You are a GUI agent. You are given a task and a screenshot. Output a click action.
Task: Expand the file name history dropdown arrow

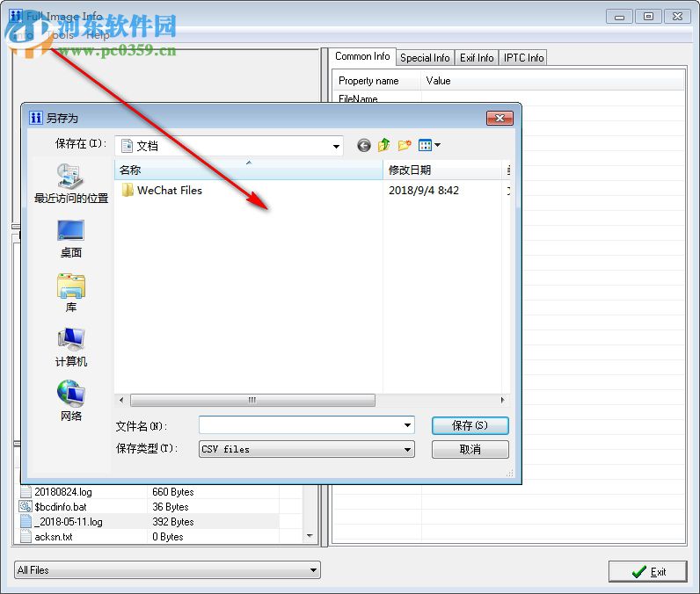click(x=407, y=425)
